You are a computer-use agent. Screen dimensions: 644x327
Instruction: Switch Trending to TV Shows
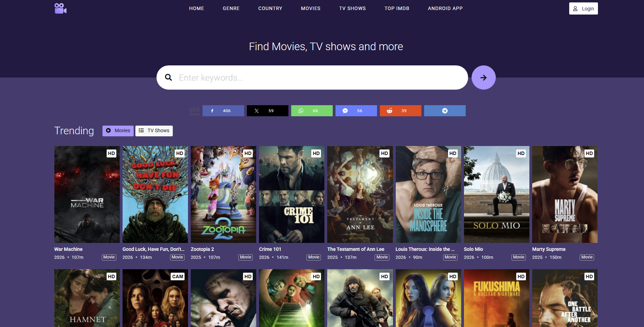154,131
